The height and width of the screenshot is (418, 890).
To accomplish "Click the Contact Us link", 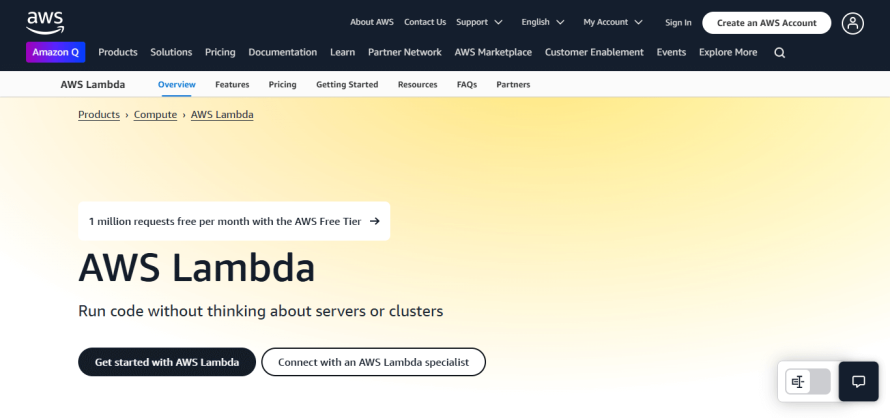I will click(x=425, y=22).
